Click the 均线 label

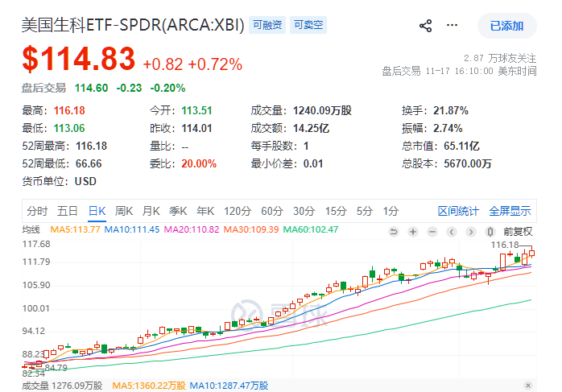pos(31,229)
